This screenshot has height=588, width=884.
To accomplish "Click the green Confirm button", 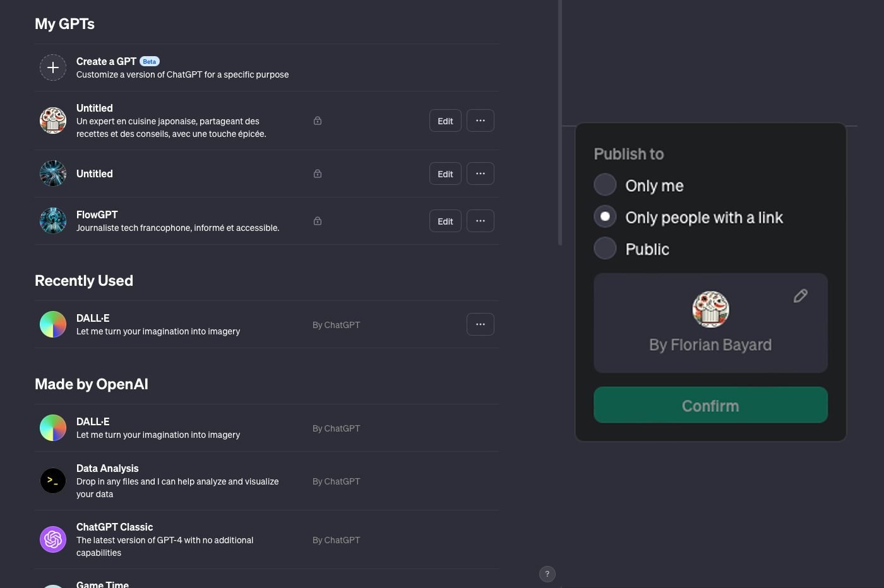I will 710,405.
